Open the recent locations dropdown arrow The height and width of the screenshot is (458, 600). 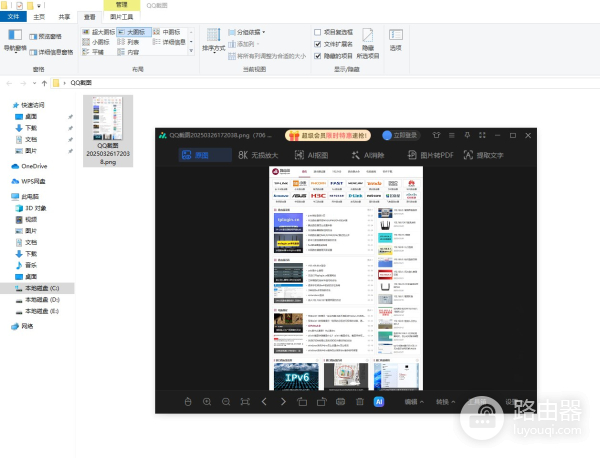point(34,83)
